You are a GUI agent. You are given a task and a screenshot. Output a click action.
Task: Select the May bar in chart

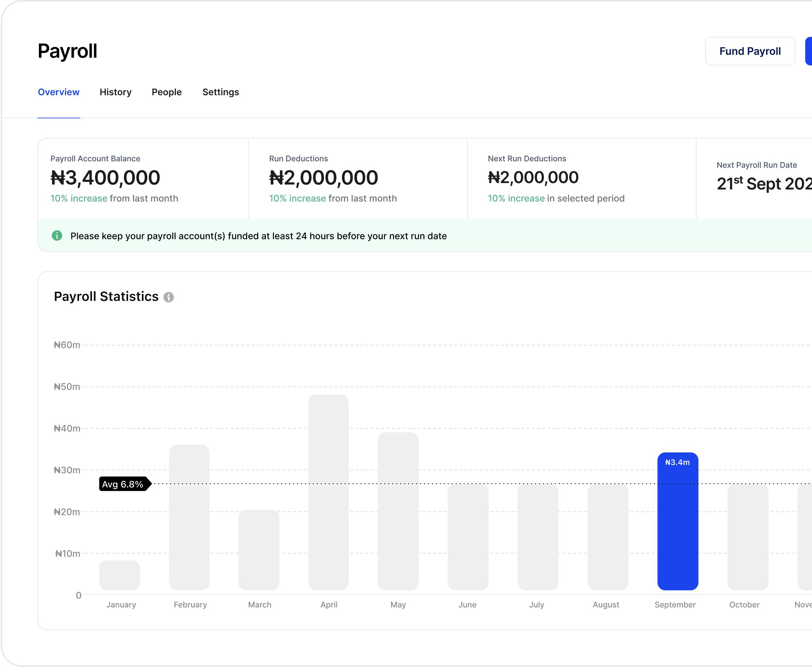pyautogui.click(x=398, y=511)
